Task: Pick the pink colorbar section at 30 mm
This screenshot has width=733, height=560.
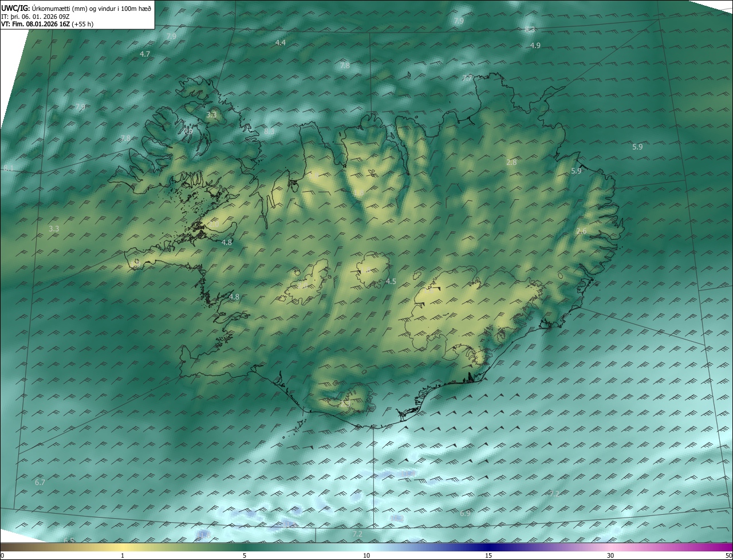Action: pos(610,547)
